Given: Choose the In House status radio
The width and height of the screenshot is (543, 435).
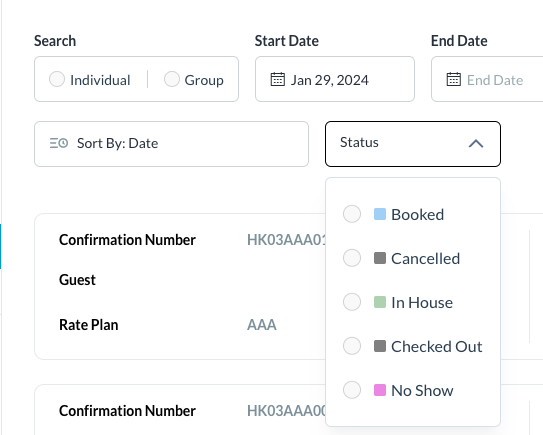Looking at the screenshot, I should click(x=352, y=302).
